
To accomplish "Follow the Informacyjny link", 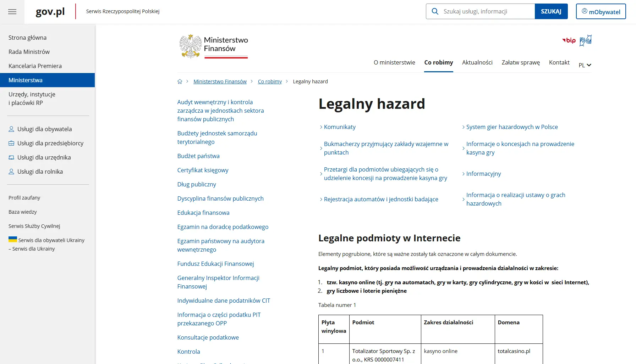I will point(483,174).
